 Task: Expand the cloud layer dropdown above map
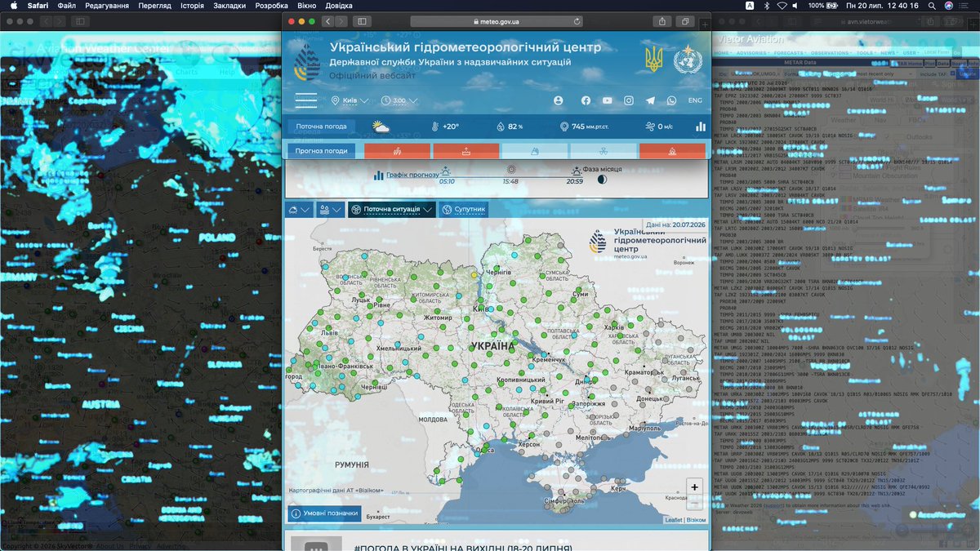(299, 210)
